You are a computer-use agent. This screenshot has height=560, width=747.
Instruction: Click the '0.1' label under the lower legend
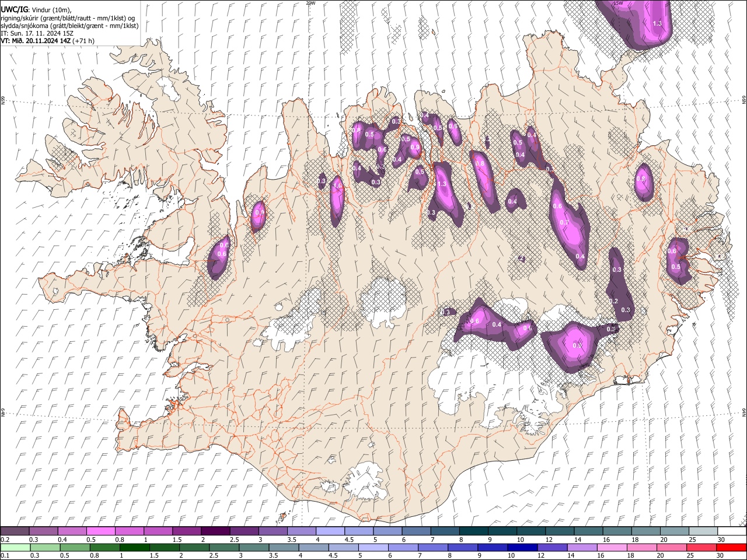click(x=4, y=555)
